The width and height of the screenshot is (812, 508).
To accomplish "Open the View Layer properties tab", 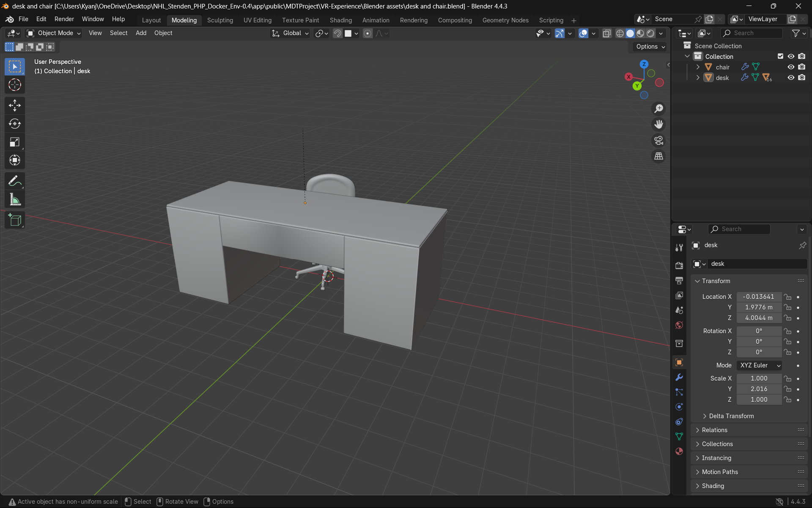I will 679,295.
